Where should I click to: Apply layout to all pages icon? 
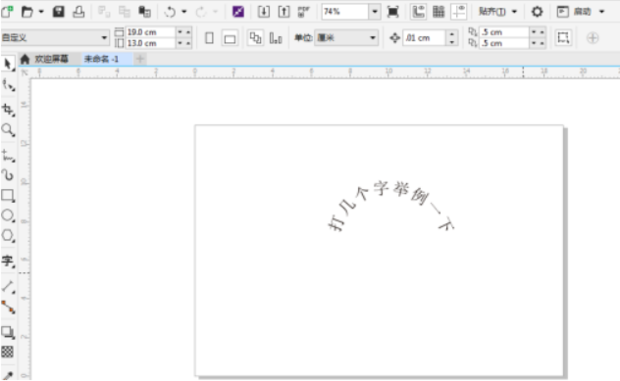255,38
